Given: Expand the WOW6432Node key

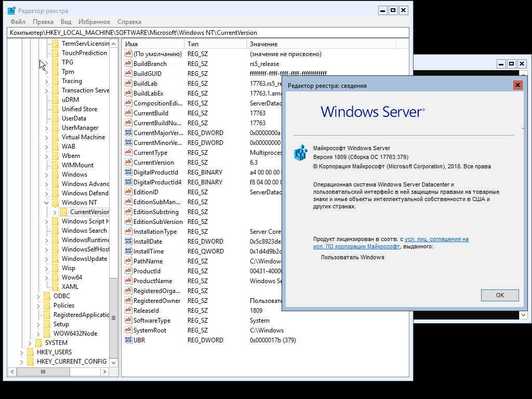Looking at the screenshot, I should [x=38, y=334].
